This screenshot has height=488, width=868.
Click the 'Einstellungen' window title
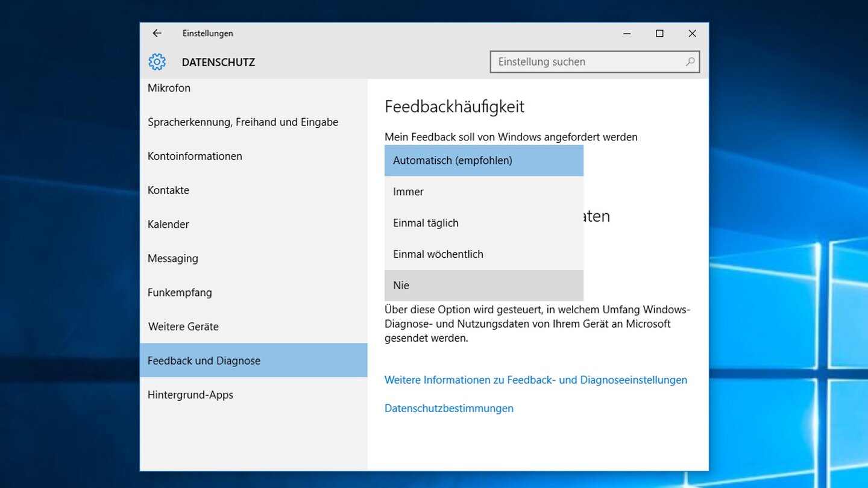[x=208, y=33]
